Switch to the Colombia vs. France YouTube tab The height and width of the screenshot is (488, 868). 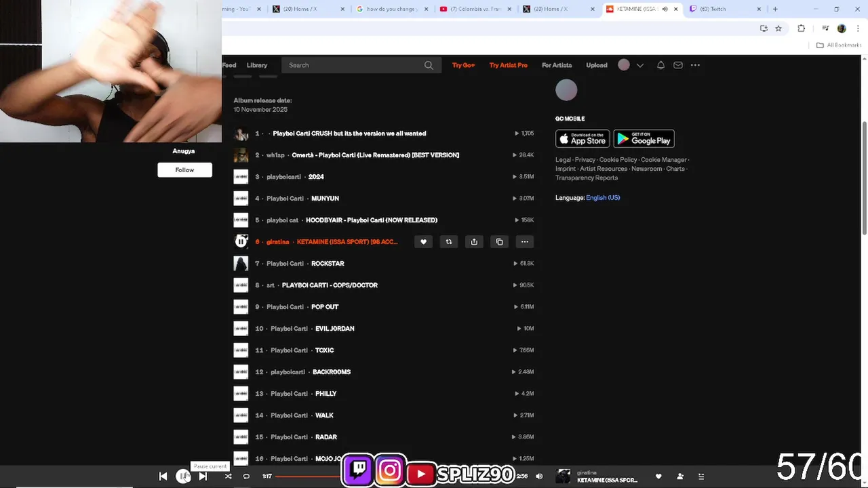[x=475, y=9]
